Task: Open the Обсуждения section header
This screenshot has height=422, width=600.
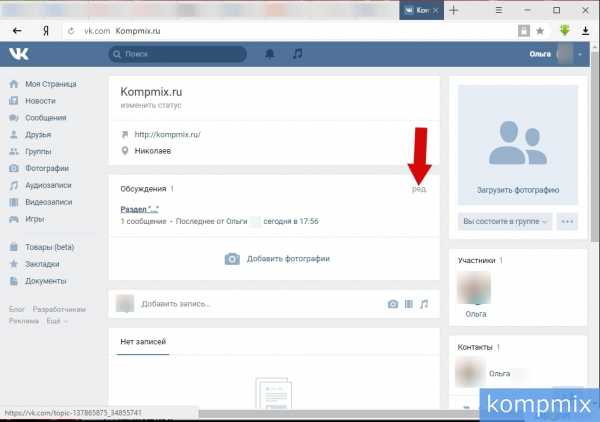Action: 143,189
